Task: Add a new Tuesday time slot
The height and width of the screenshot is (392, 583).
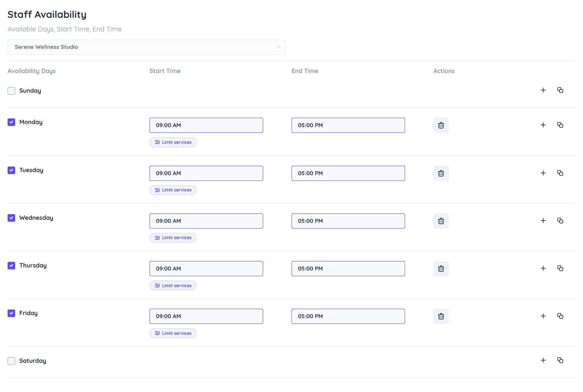Action: click(x=543, y=173)
